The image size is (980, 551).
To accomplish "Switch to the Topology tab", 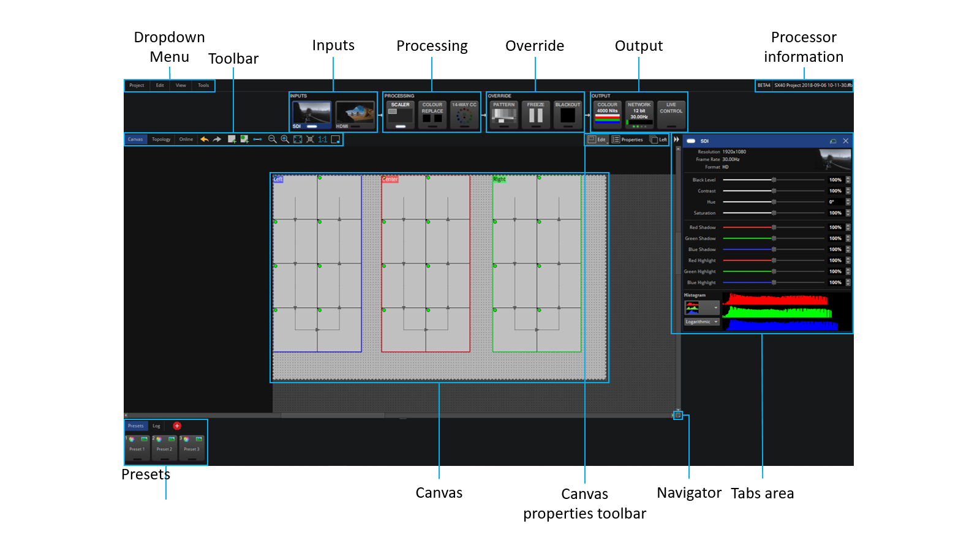I will pos(161,140).
